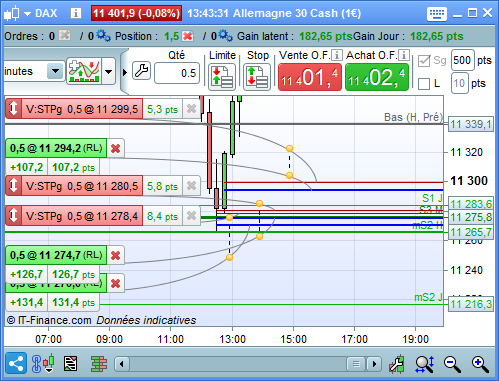Edit the 500 pts stop distance field
The width and height of the screenshot is (499, 381).
pyautogui.click(x=462, y=60)
